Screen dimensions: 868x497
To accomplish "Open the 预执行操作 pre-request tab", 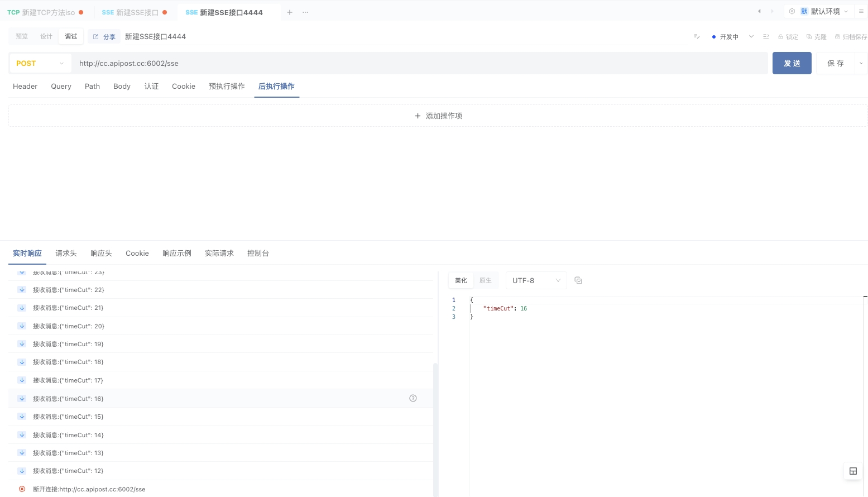I will pos(227,87).
